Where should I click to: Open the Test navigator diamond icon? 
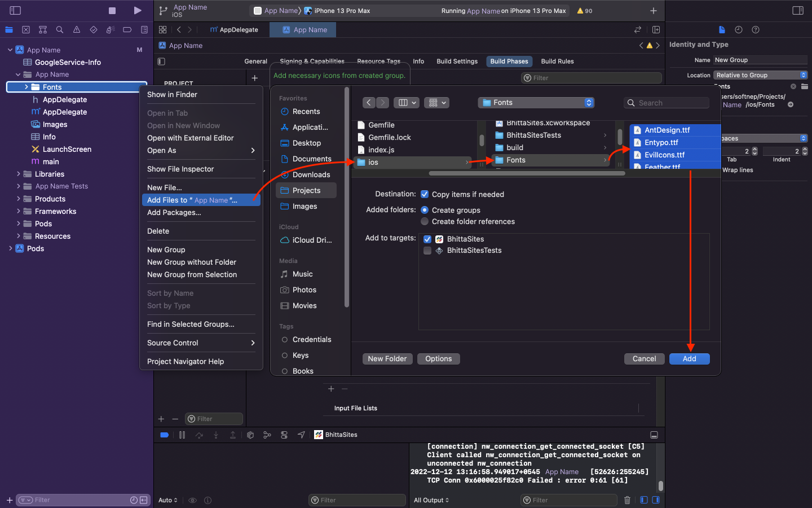coord(93,29)
